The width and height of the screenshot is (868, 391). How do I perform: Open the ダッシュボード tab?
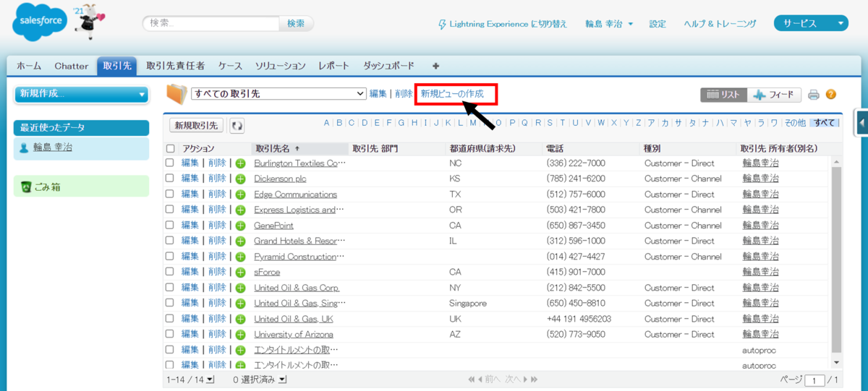pyautogui.click(x=388, y=66)
